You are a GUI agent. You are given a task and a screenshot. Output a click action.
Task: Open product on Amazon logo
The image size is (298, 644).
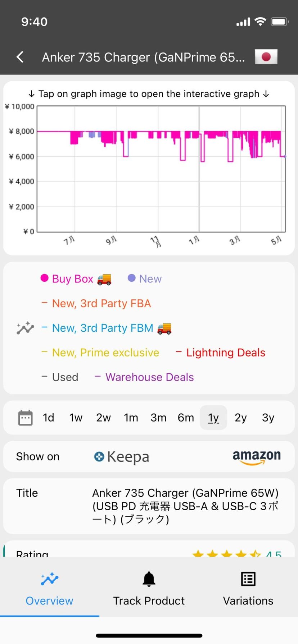tap(256, 457)
